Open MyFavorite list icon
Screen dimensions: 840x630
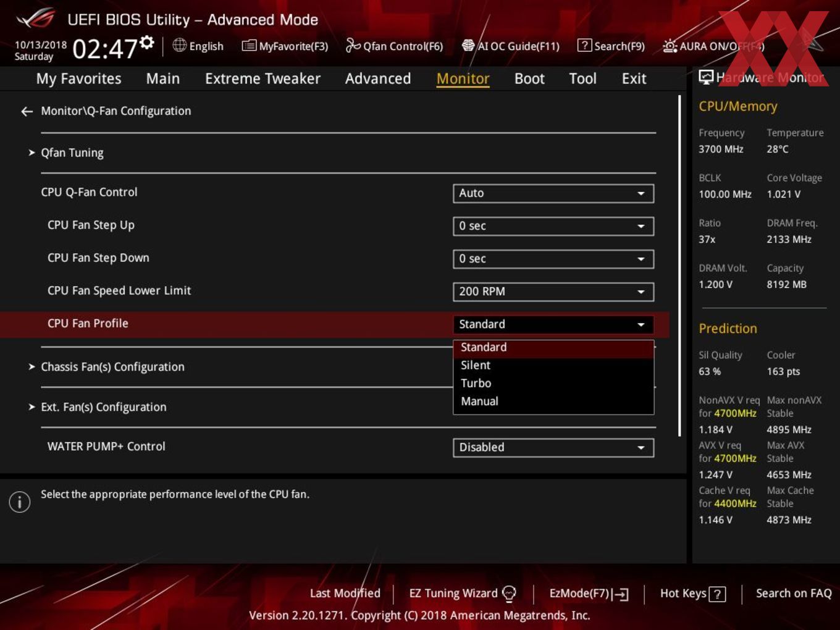click(x=249, y=46)
